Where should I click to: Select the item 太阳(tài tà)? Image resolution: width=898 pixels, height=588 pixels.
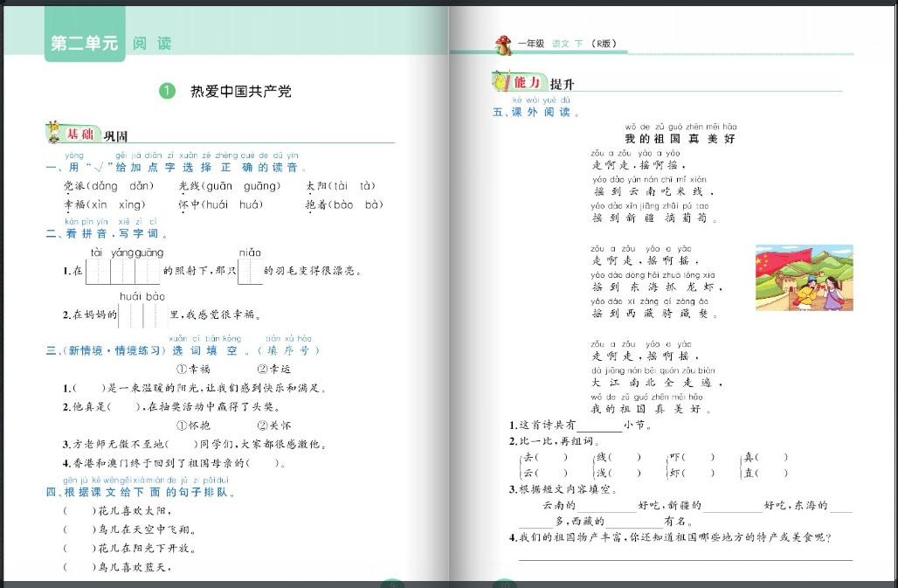(x=341, y=186)
